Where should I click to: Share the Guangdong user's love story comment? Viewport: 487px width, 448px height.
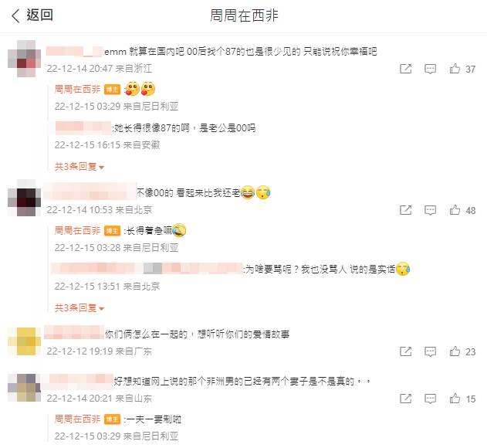coord(406,351)
